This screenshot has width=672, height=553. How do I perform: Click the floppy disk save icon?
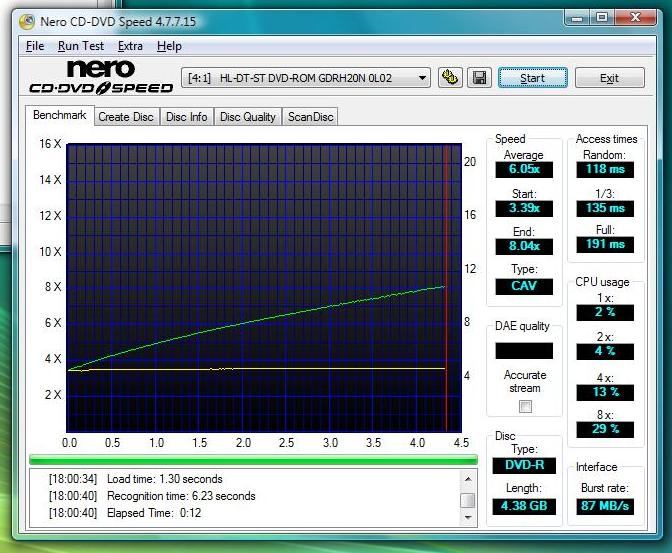click(479, 78)
